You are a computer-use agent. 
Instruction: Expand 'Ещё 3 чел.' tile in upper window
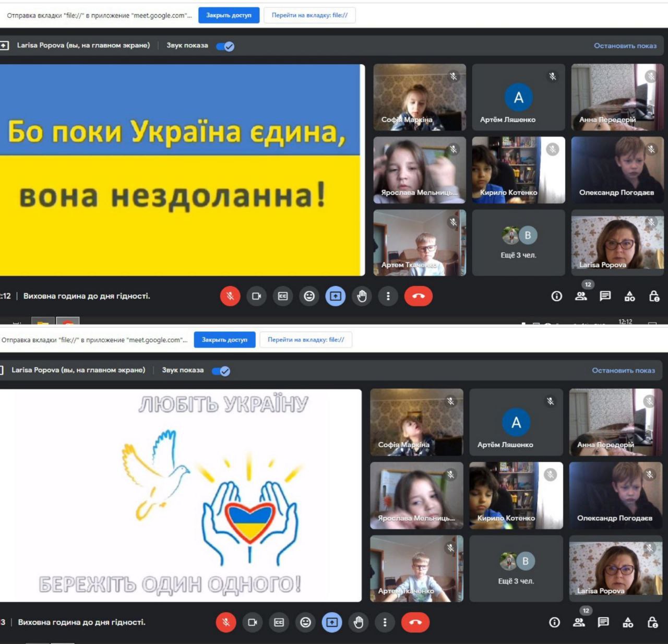[x=518, y=243]
